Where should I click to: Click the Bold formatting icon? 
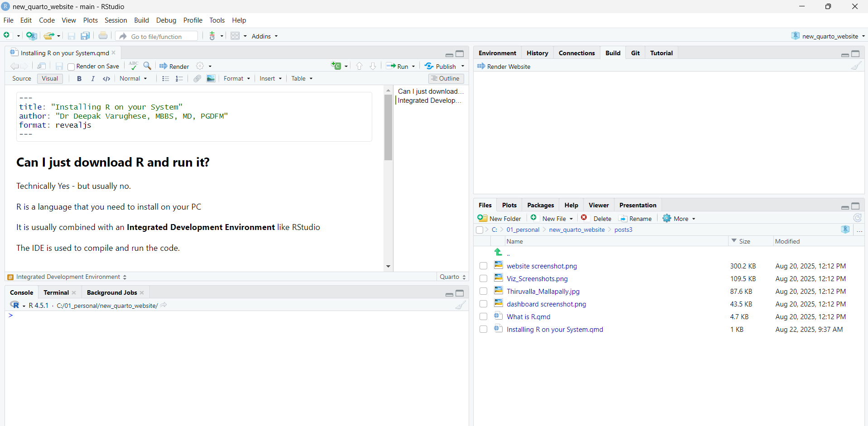click(x=79, y=79)
